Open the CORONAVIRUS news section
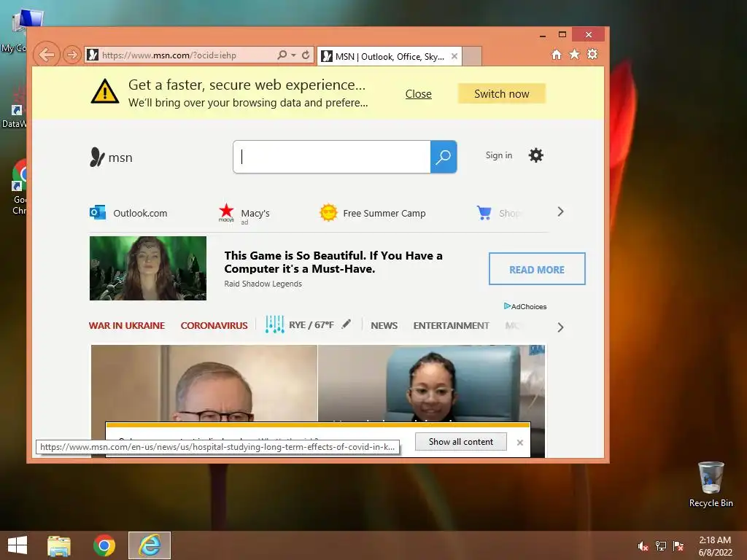The width and height of the screenshot is (747, 560). pos(214,326)
